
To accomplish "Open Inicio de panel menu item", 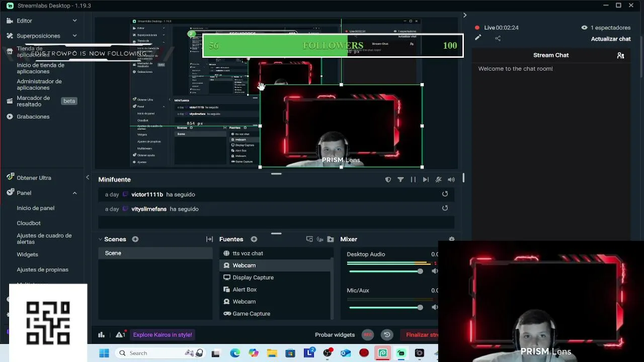I will pos(35,208).
